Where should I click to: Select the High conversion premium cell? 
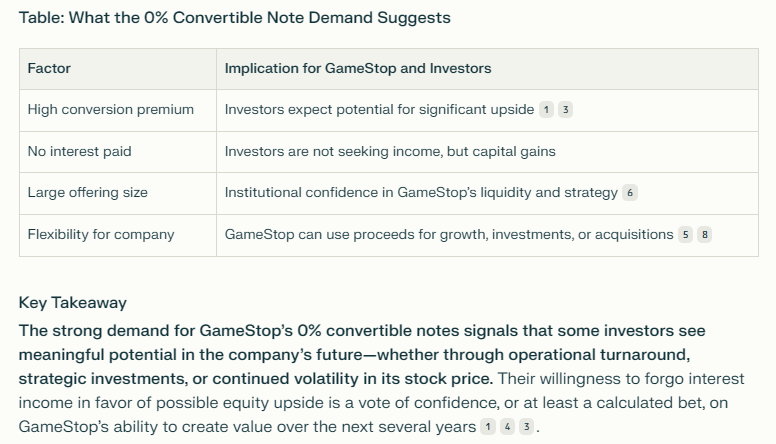(x=118, y=110)
